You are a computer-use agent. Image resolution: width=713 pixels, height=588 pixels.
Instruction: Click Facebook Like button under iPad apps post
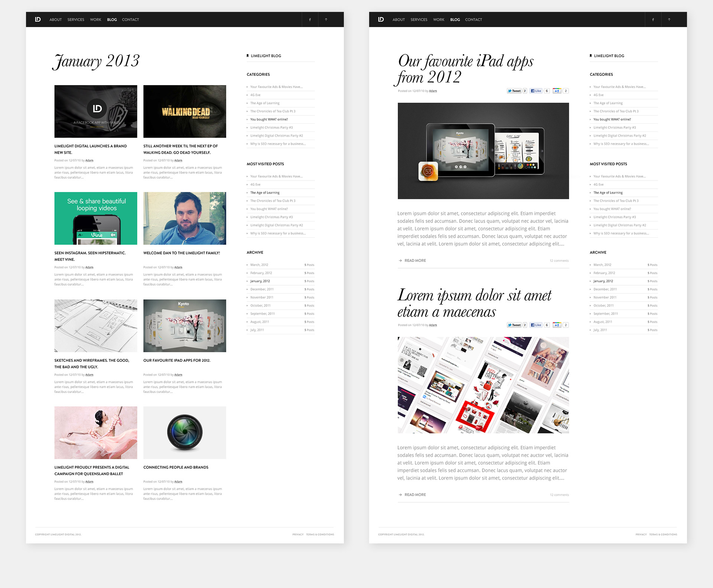535,91
